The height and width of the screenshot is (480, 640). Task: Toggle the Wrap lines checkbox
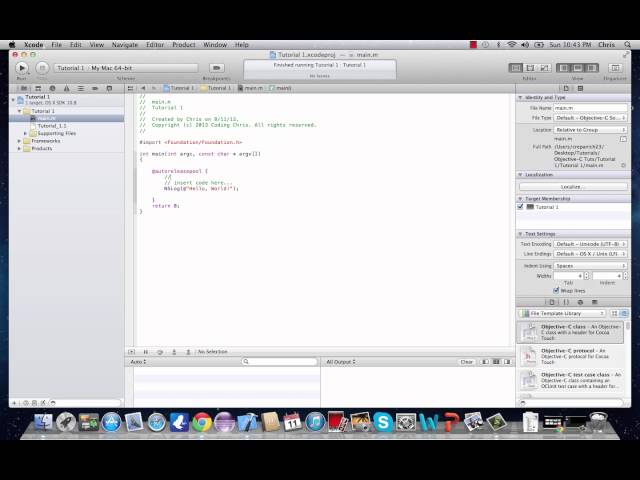[556, 291]
